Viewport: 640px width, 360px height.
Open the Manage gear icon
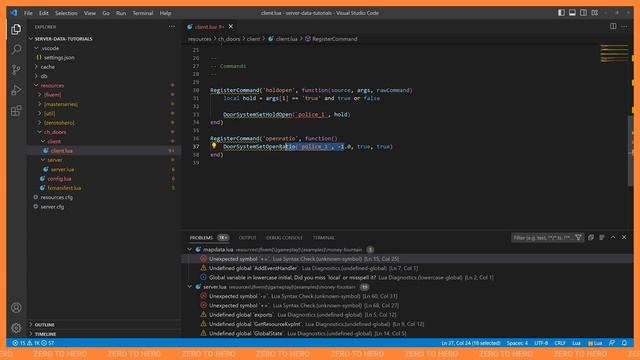click(16, 328)
